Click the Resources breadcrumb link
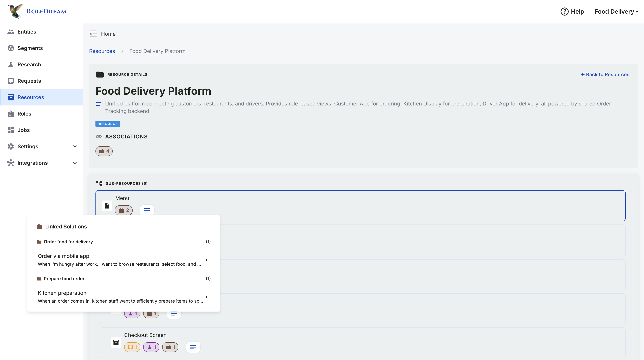 pos(102,51)
